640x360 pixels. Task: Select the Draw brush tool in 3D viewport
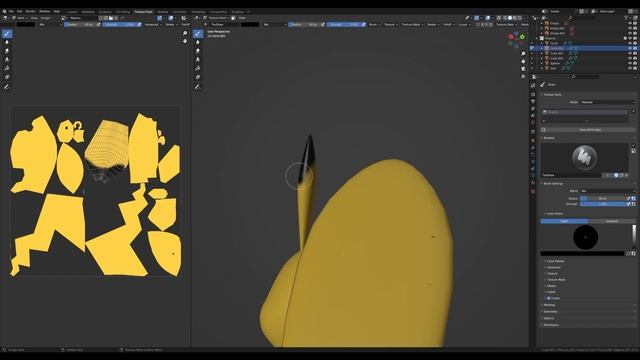pyautogui.click(x=198, y=33)
